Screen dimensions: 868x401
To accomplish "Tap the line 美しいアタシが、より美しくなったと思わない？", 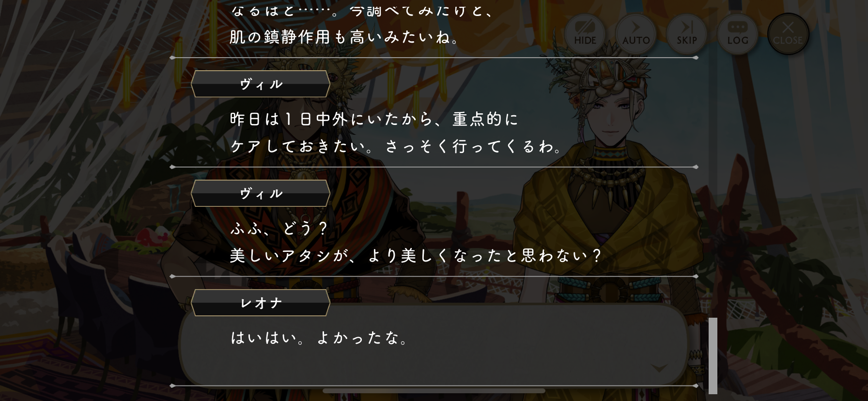I will (x=416, y=256).
